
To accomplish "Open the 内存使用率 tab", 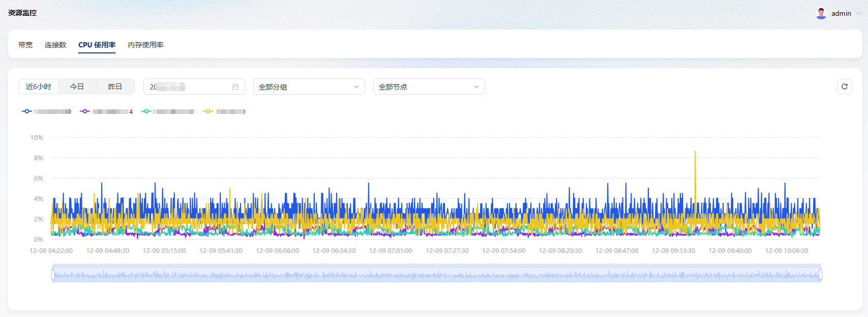I will (x=145, y=45).
